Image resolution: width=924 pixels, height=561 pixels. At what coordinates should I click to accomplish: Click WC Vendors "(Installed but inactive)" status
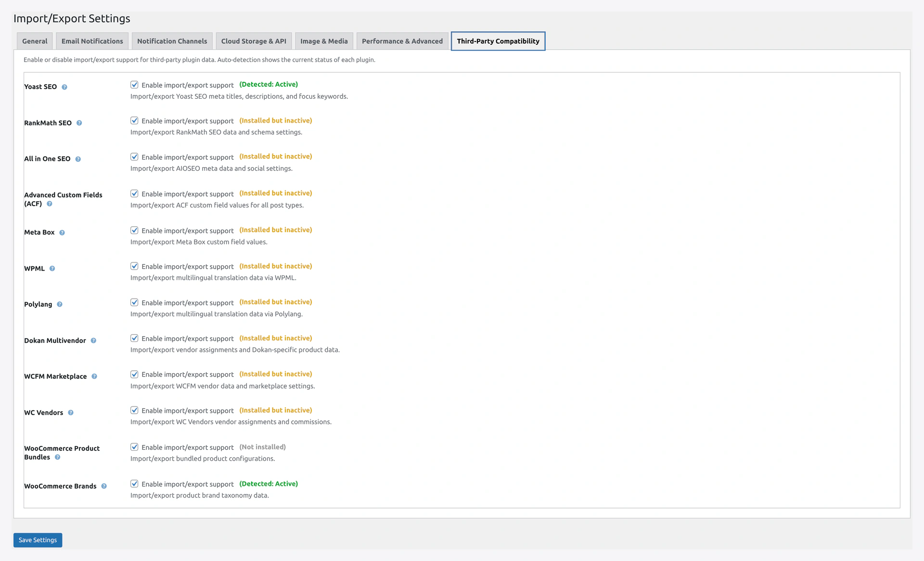[276, 410]
